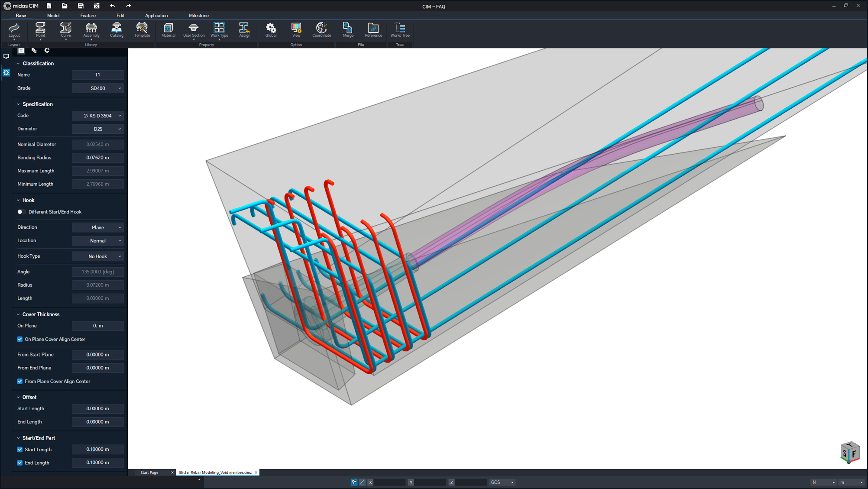This screenshot has height=489, width=868.
Task: Click the Save icon in title bar
Action: 81,6
